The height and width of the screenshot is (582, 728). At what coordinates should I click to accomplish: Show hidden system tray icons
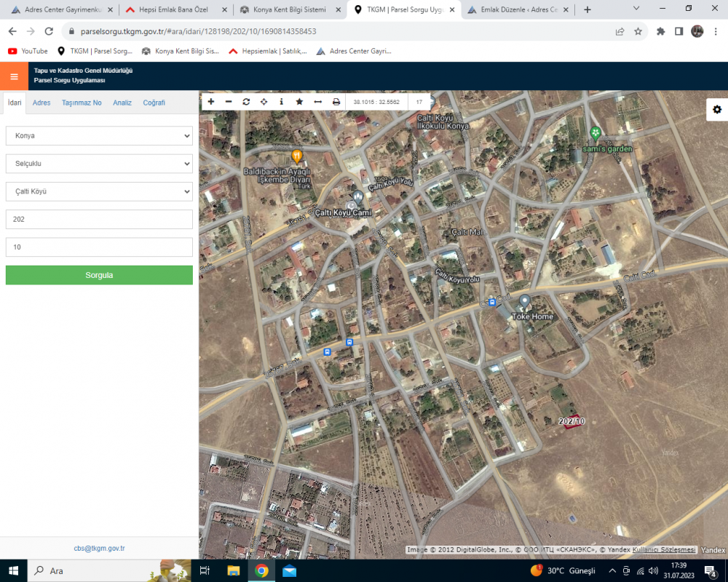click(x=612, y=571)
